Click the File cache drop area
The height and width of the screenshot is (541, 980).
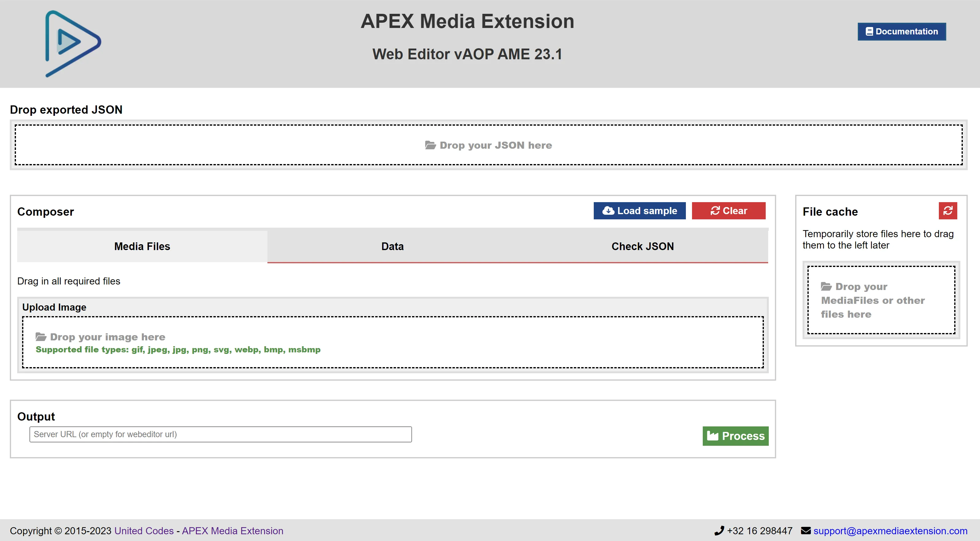881,300
